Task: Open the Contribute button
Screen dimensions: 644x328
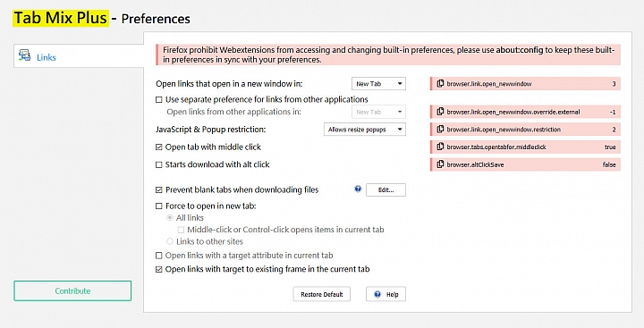Action: point(72,290)
